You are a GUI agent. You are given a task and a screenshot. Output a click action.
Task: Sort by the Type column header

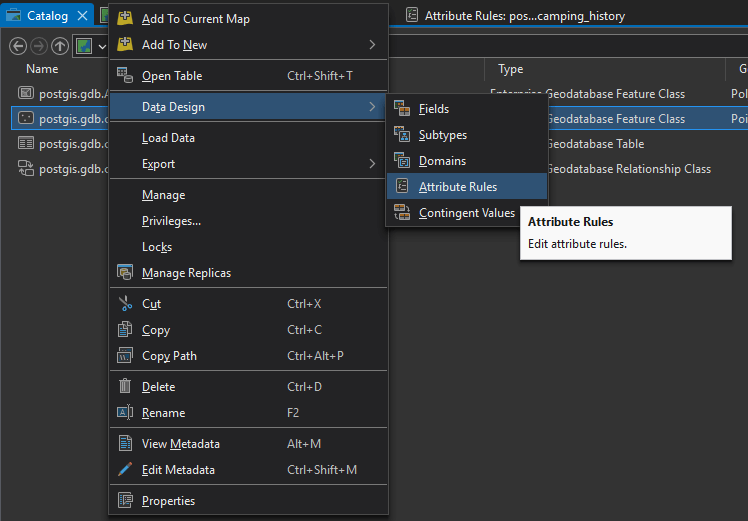click(x=511, y=70)
